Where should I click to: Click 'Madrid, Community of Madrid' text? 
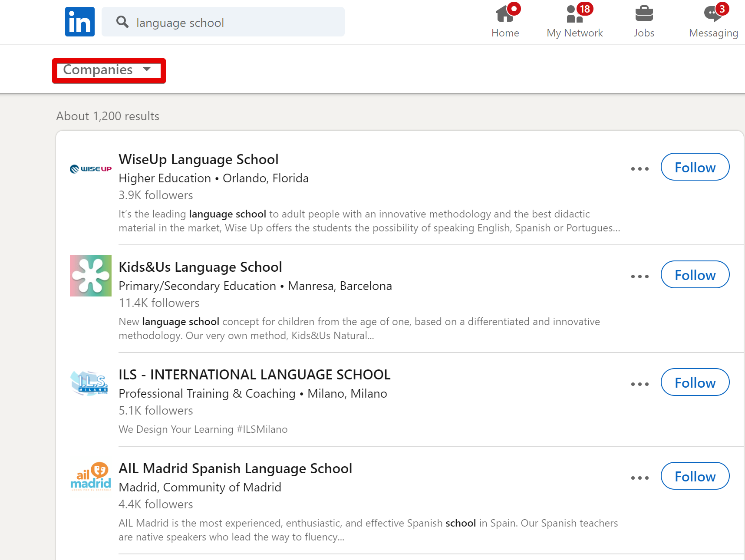pos(200,488)
